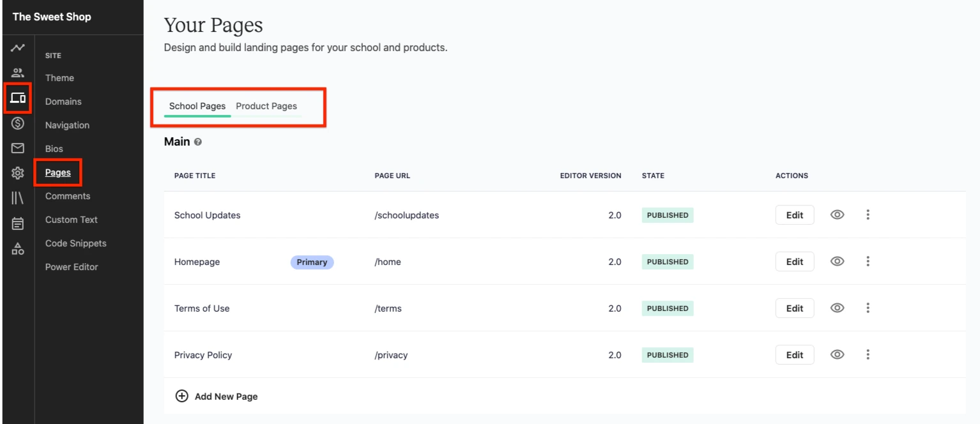Viewport: 980px width, 424px height.
Task: Click the ACTIONS column header
Action: 792,176
